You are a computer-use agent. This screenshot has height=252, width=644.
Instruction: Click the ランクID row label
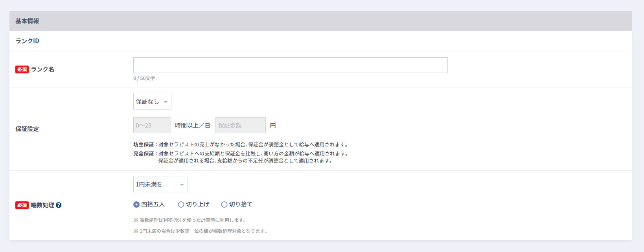[x=27, y=41]
